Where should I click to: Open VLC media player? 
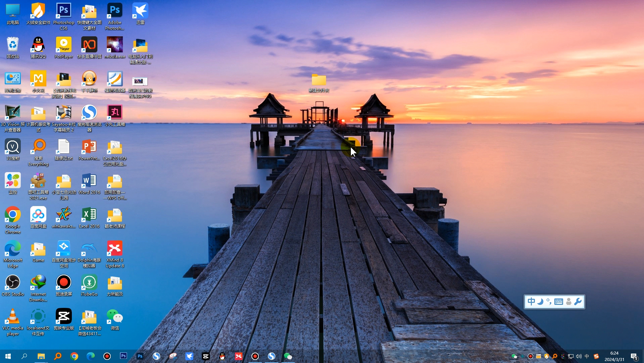pos(12,316)
